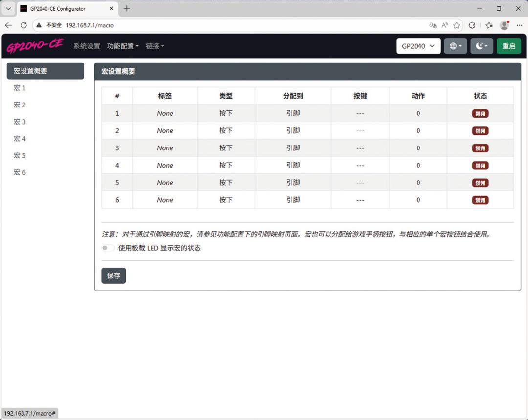Click None label in row 1
Viewport: 528px width, 420px height.
click(x=165, y=113)
